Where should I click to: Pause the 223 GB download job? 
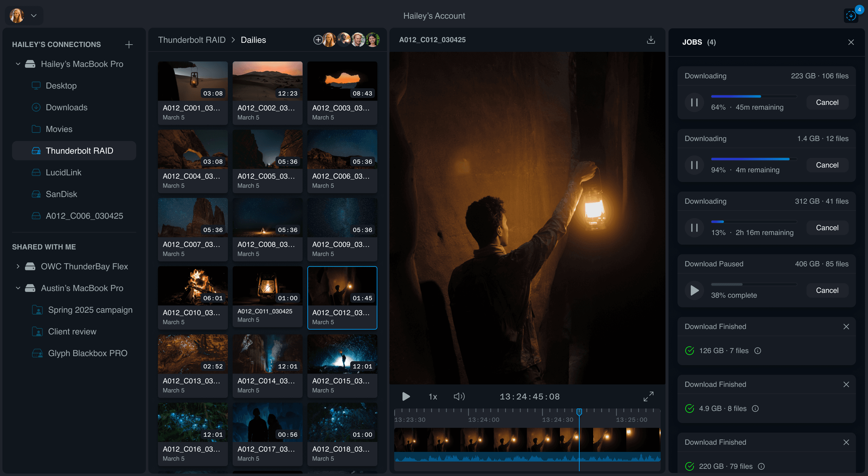[x=694, y=102]
